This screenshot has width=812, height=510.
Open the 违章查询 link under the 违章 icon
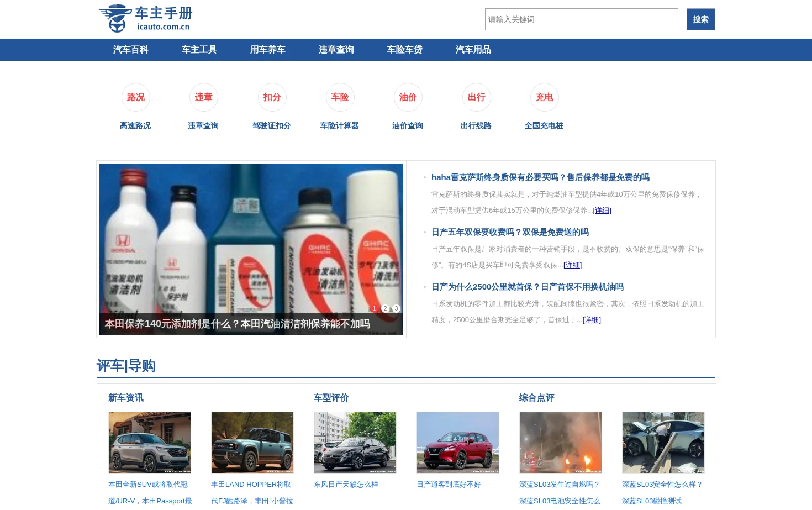(203, 125)
